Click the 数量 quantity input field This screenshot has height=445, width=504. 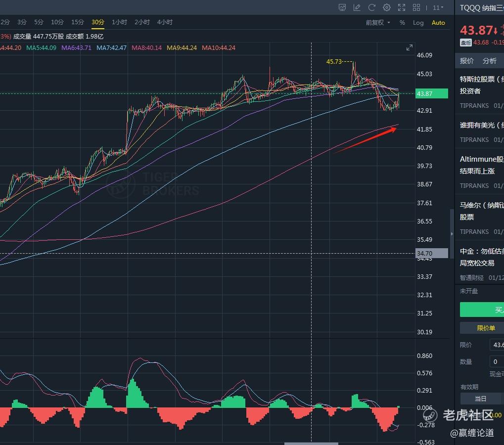click(497, 361)
